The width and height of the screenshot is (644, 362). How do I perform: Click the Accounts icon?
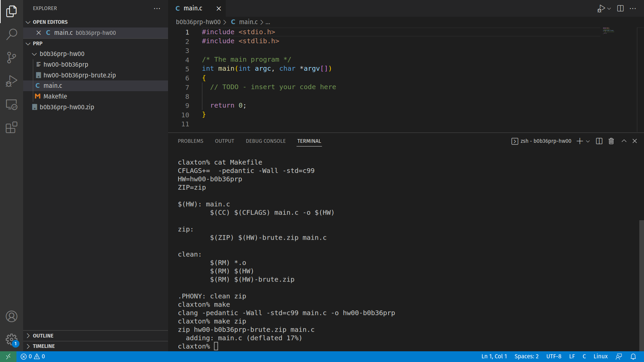pyautogui.click(x=11, y=316)
